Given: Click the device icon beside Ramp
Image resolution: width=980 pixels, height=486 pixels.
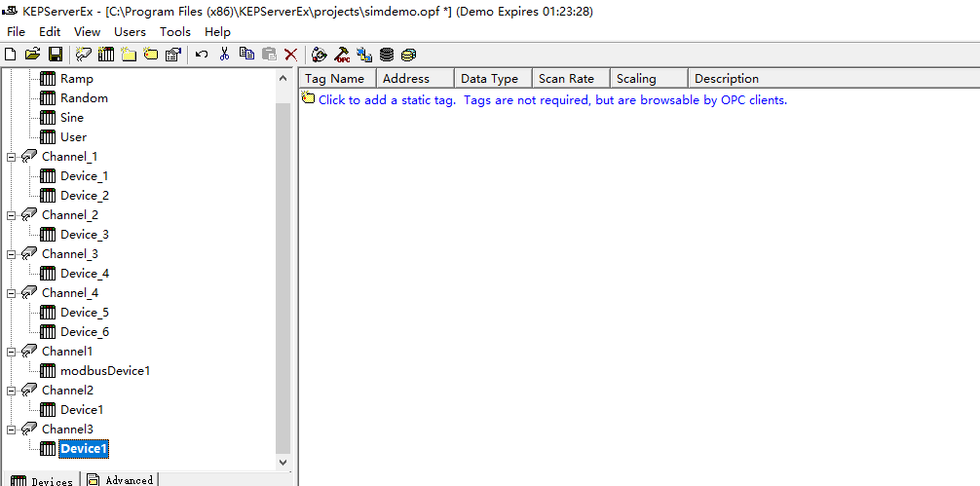Looking at the screenshot, I should (48, 78).
